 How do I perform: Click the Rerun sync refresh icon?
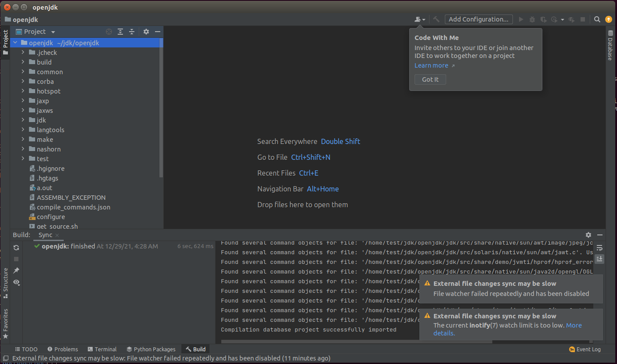(16, 248)
